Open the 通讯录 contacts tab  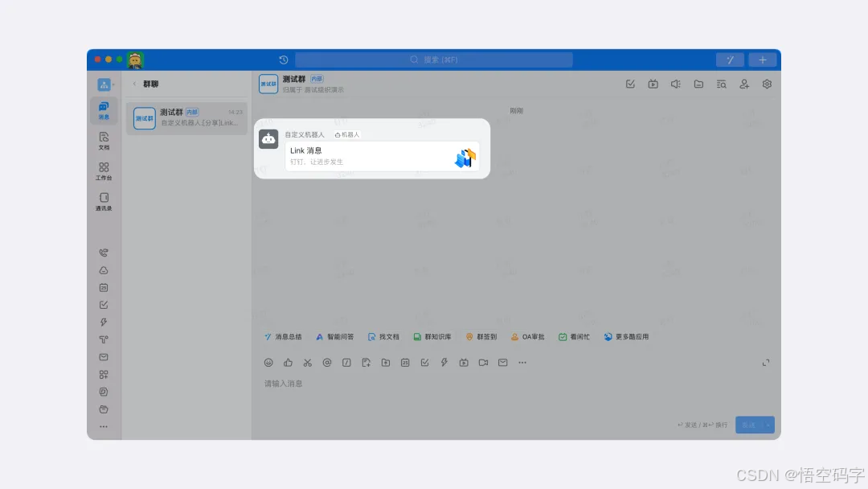coord(104,202)
